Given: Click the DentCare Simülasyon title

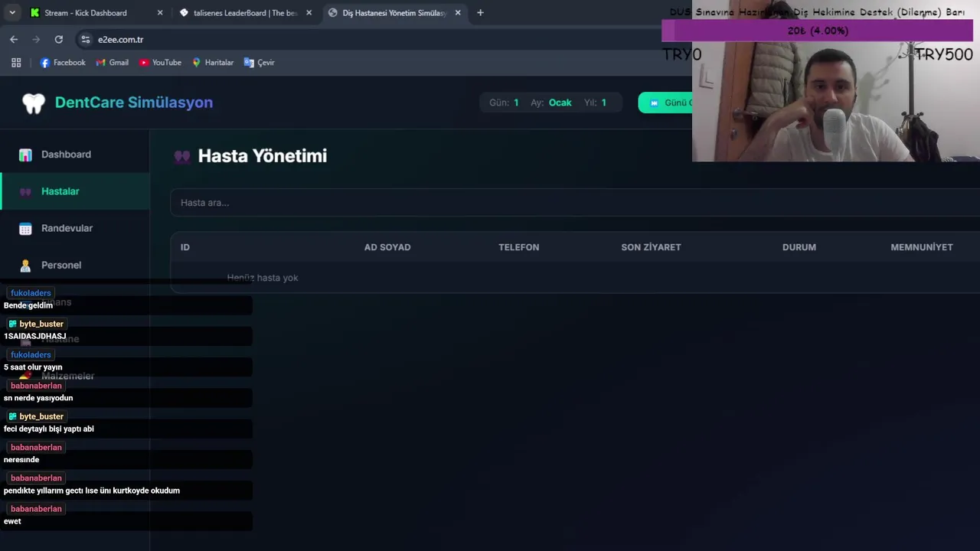Looking at the screenshot, I should 134,103.
